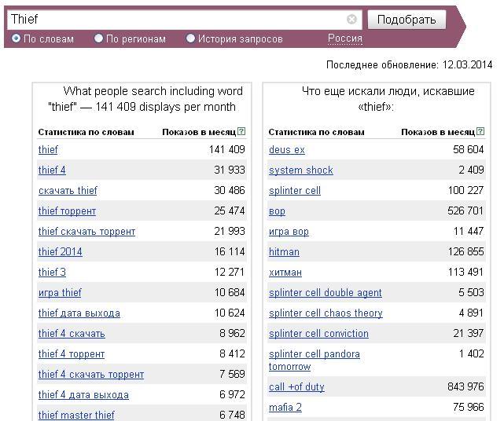Open the Россия region selector

tap(345, 38)
